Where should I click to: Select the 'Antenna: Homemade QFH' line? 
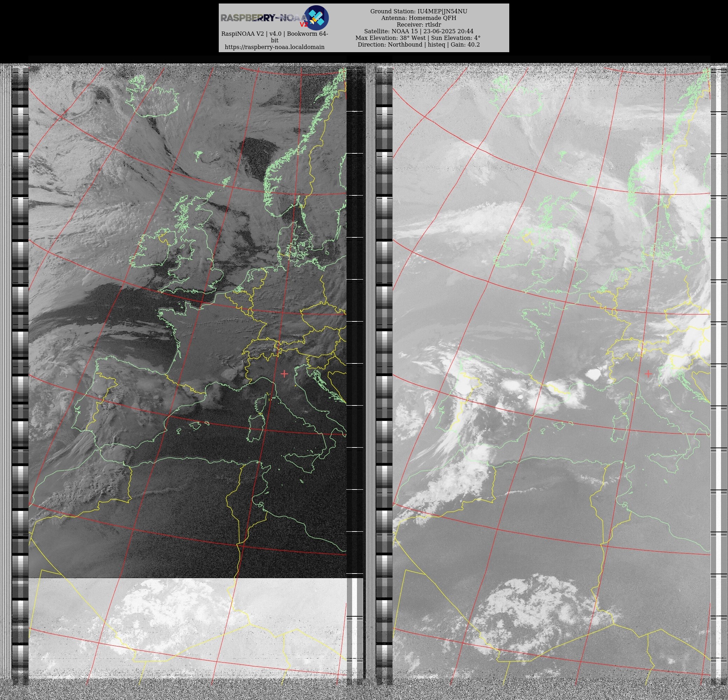point(419,18)
